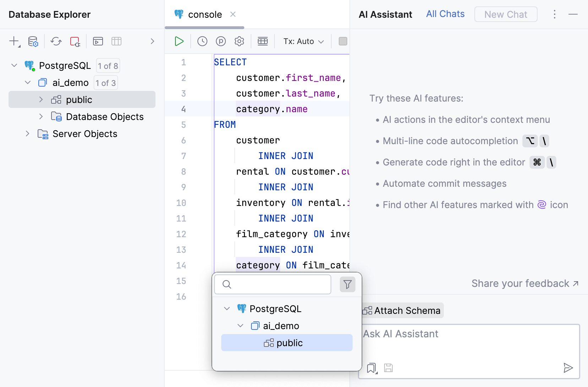Expand the Database Objects tree node

coord(41,116)
